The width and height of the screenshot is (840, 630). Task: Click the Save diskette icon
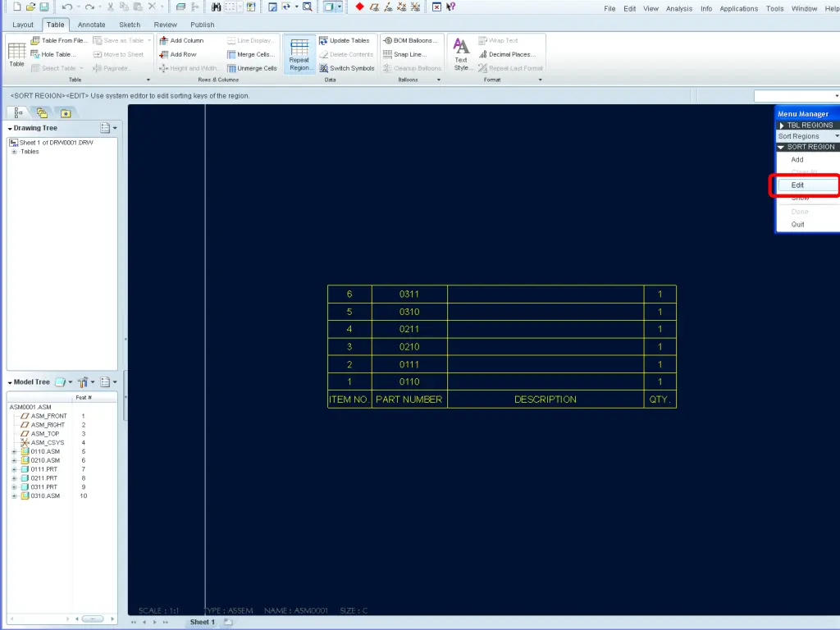[44, 7]
